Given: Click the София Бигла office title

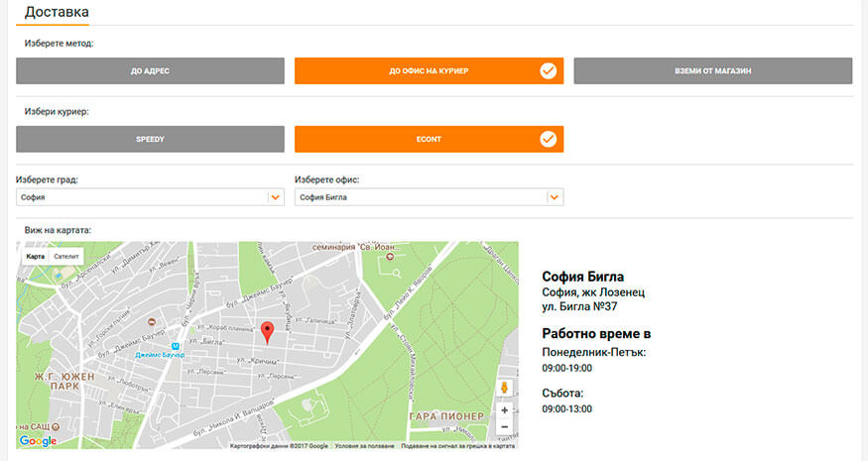Looking at the screenshot, I should pos(583,277).
